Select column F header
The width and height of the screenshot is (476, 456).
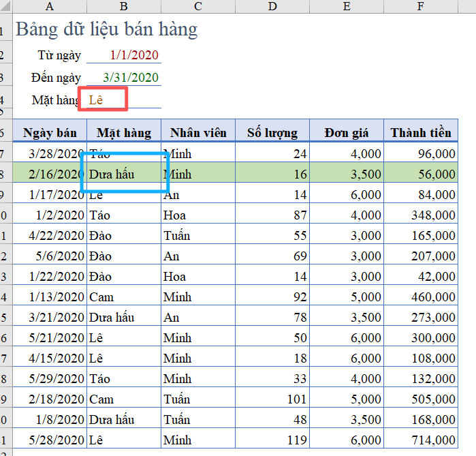(421, 6)
